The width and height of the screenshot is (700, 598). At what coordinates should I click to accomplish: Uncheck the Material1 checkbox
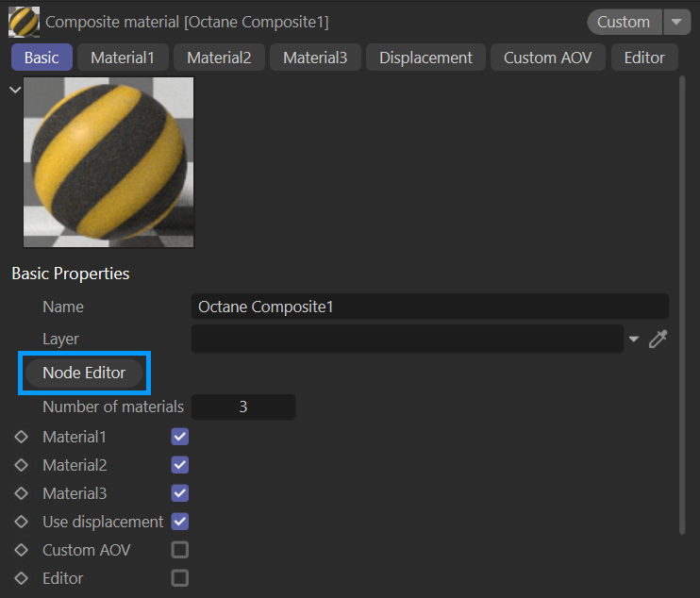tap(179, 437)
